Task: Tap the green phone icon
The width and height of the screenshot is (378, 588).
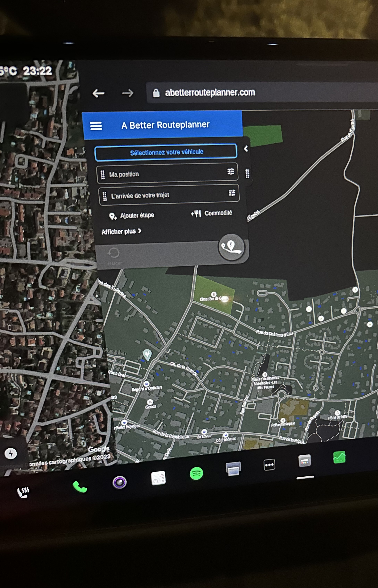Action: pos(80,487)
